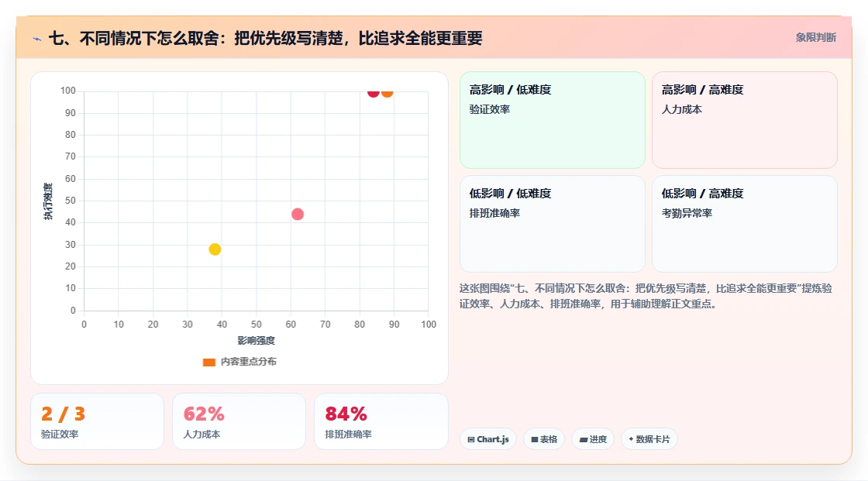Viewport: 868px width, 481px height.
Task: Click the 进度 chip icon
Action: point(584,439)
